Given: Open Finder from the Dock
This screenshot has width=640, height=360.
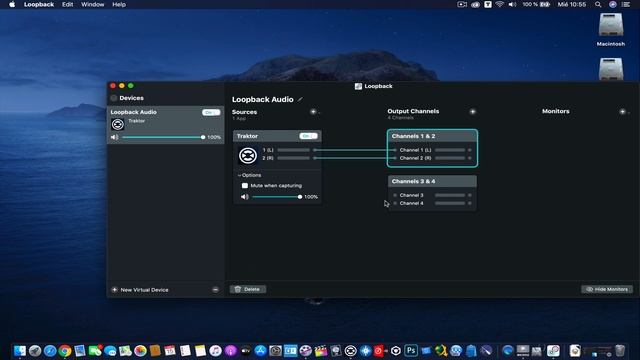Looking at the screenshot, I should tap(20, 351).
